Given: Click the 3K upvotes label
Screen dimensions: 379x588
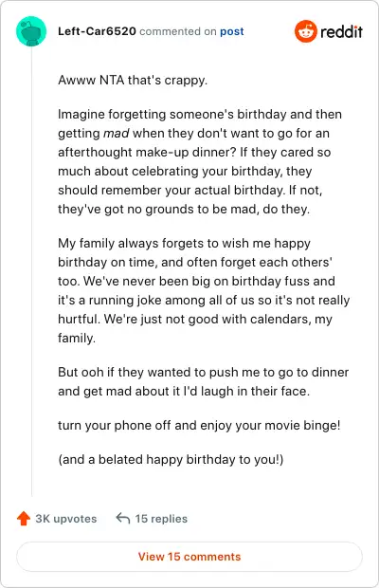Looking at the screenshot, I should pyautogui.click(x=66, y=519).
